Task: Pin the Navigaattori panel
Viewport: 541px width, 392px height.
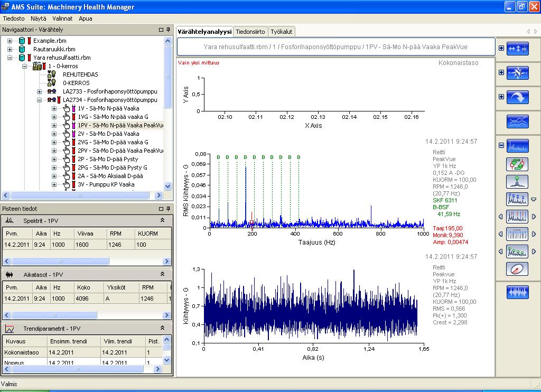Action: [169, 30]
